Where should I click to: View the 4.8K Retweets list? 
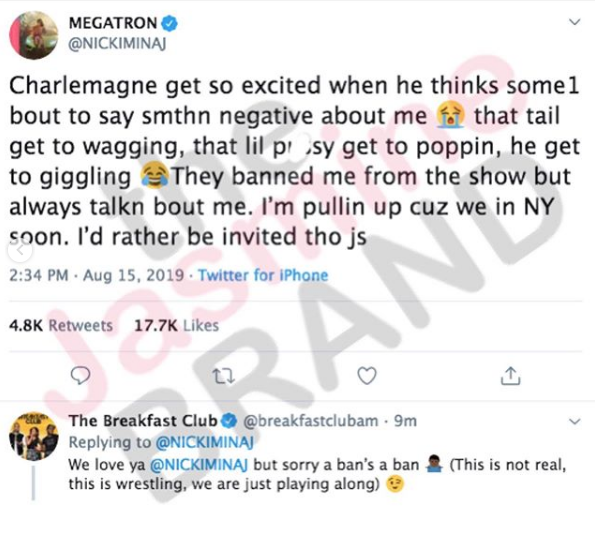(x=61, y=326)
